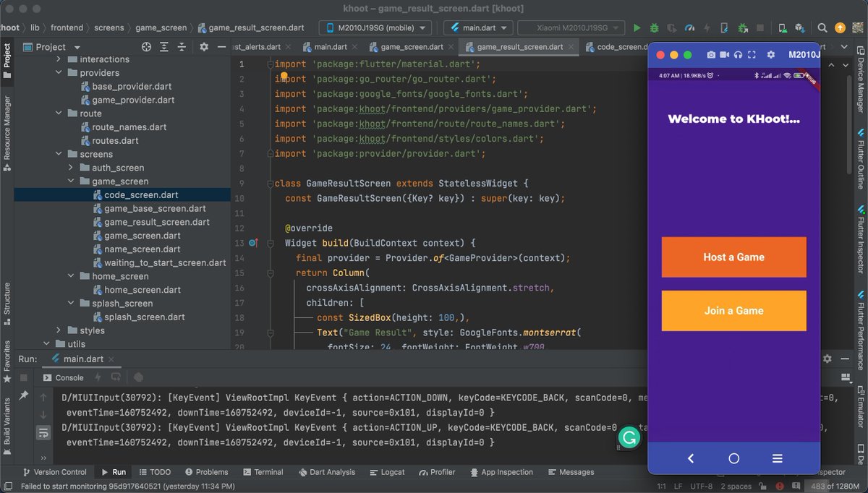Image resolution: width=868 pixels, height=493 pixels.
Task: Click Select Opened File target icon
Action: pyautogui.click(x=147, y=47)
